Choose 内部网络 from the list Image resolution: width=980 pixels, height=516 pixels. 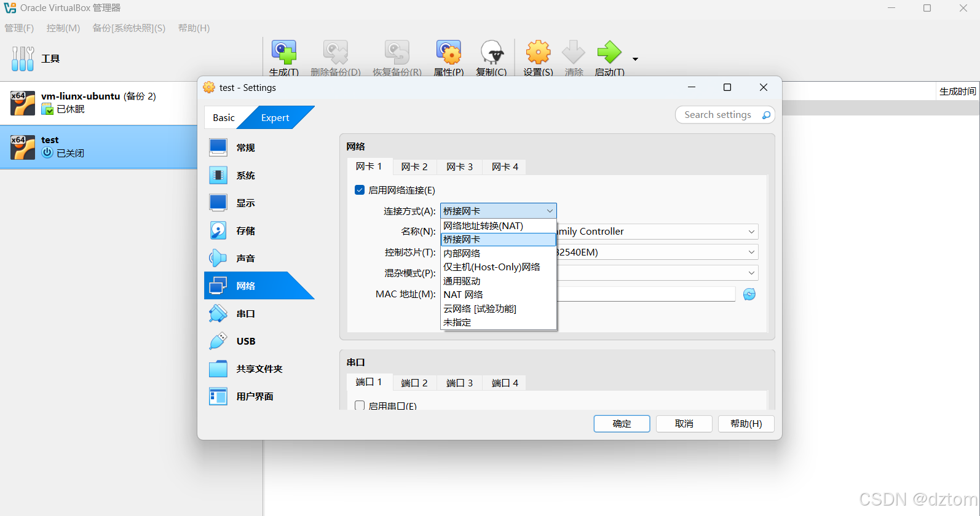[x=499, y=253]
